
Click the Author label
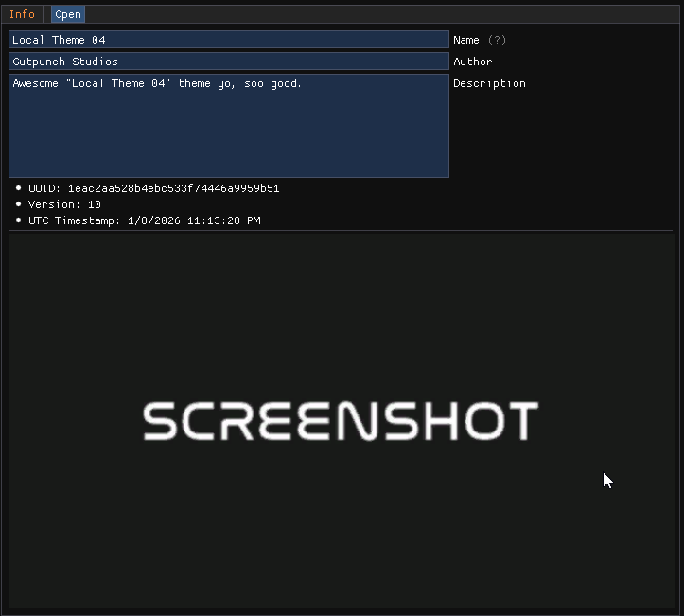click(473, 62)
